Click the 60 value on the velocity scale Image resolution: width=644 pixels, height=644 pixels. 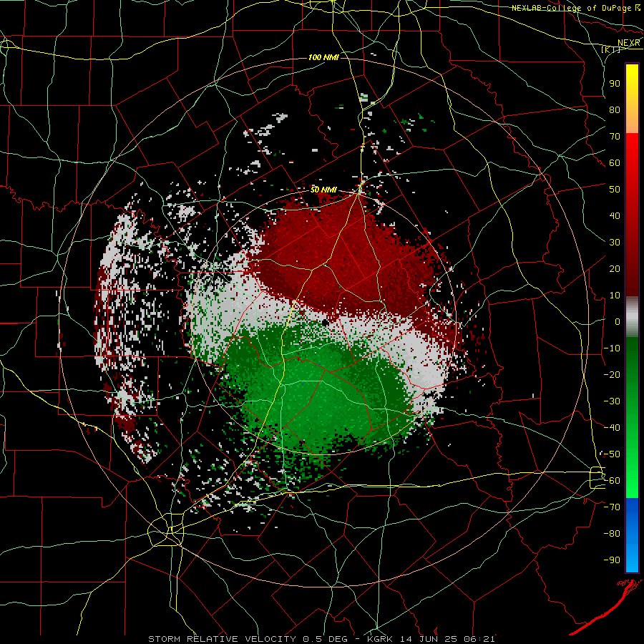point(615,162)
